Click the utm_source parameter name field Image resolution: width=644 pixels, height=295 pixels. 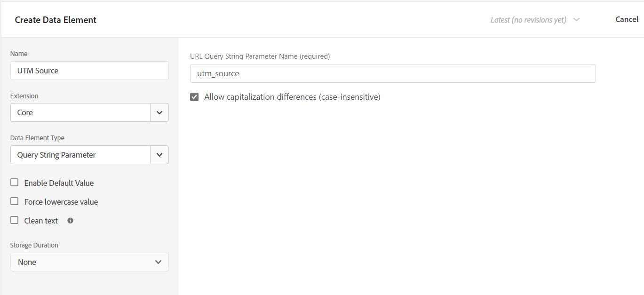pos(393,73)
